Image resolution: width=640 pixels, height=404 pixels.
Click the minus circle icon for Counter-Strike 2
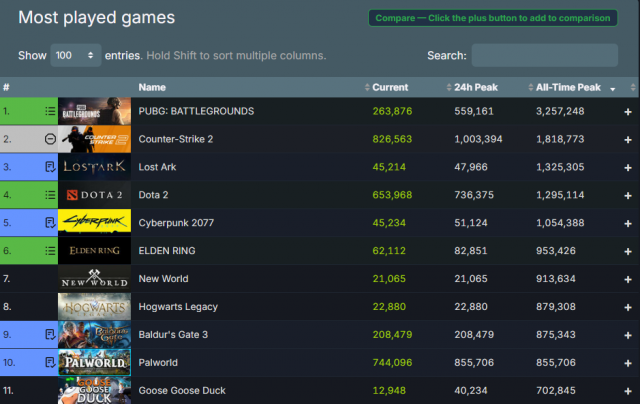tap(50, 139)
